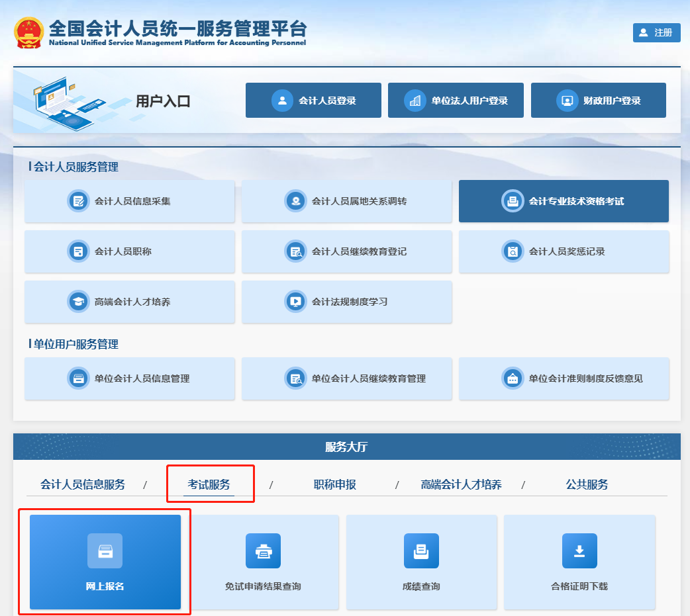Open 会计人员继续教育登记 continuing education registration
Viewport: 690px width, 616px height.
346,252
